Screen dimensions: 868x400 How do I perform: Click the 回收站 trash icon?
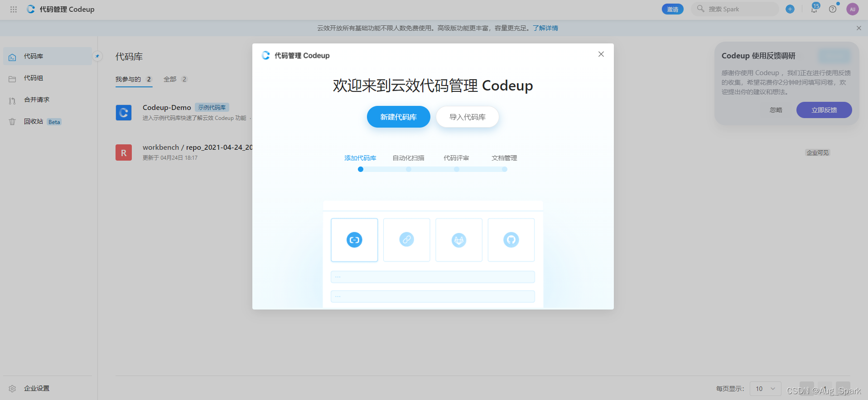[12, 122]
